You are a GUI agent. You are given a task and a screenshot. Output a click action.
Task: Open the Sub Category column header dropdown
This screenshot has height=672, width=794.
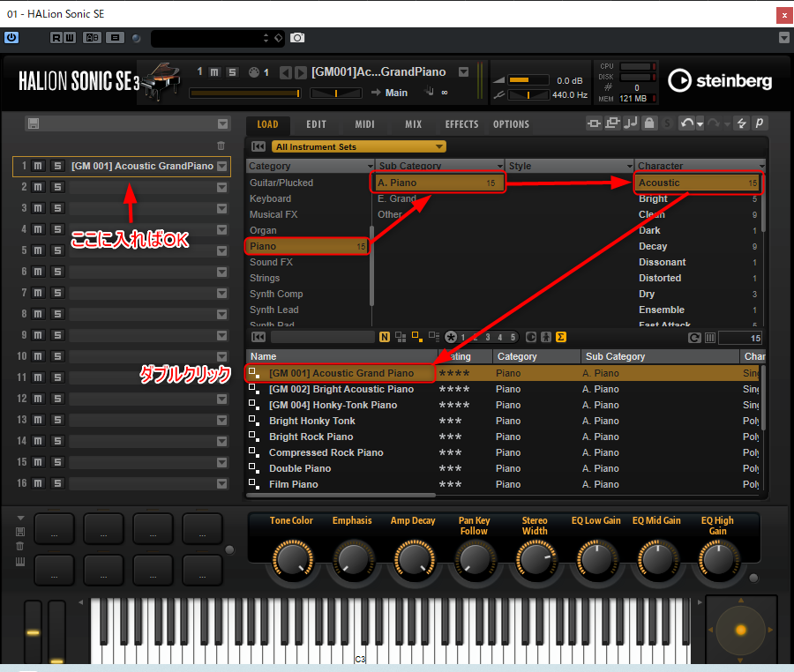pos(500,166)
